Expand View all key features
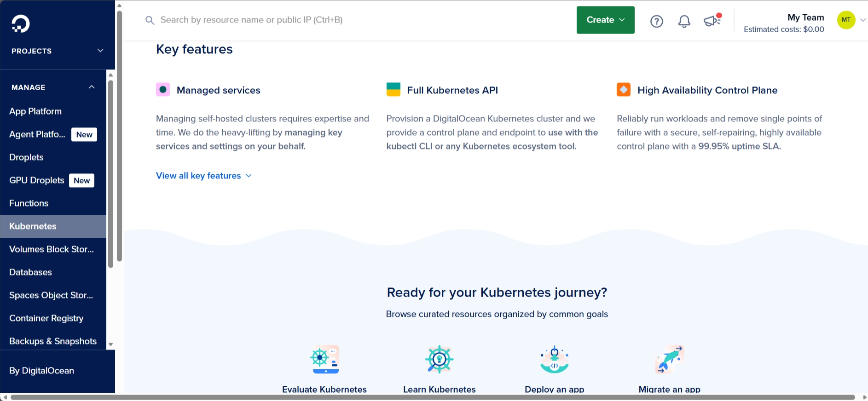Screen dimensions: 868x401 click(204, 176)
